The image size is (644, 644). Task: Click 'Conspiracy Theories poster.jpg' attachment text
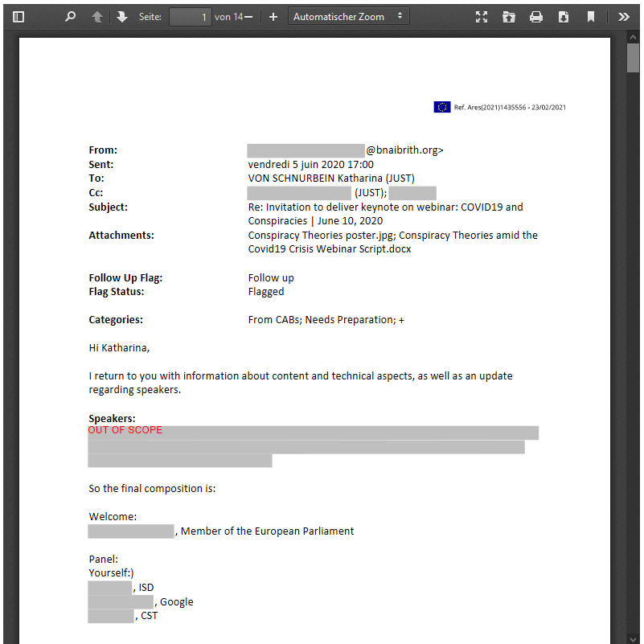(x=321, y=236)
